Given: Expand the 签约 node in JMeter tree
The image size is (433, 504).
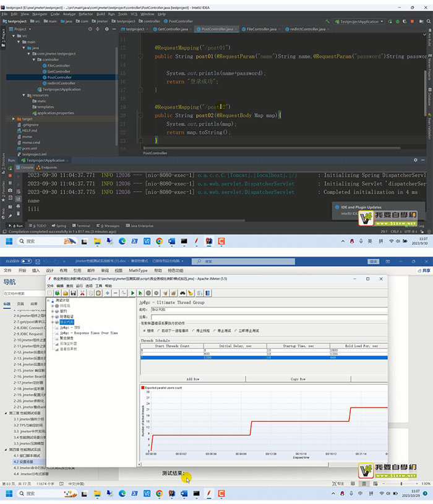Looking at the screenshot, I should [53, 311].
